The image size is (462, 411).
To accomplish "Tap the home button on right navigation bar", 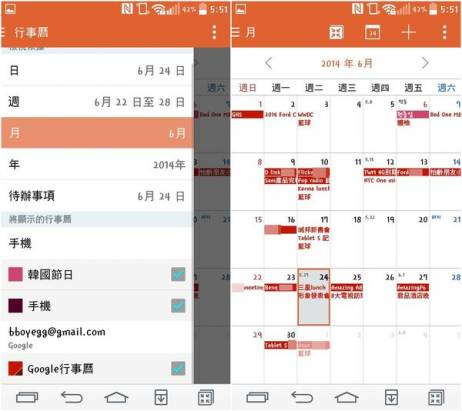I will (346, 397).
